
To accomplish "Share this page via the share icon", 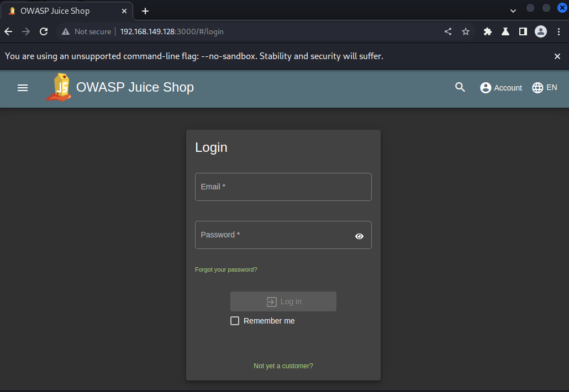I will (448, 31).
